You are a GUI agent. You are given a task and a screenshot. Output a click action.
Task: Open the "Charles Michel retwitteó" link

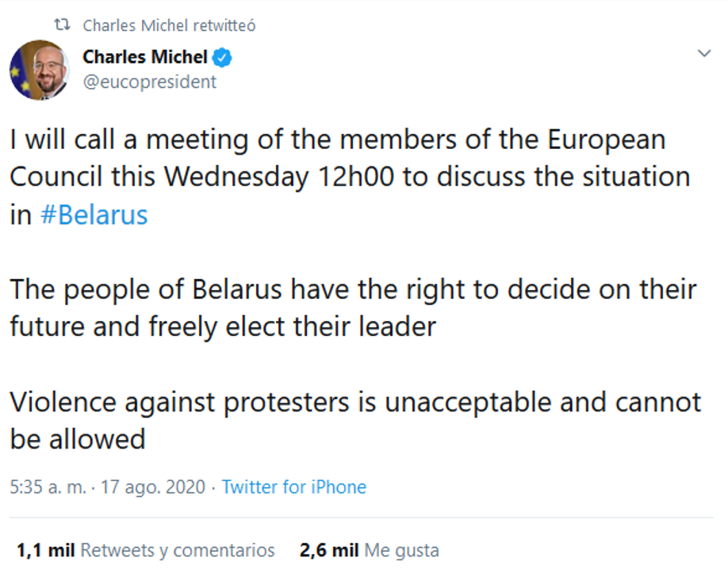coord(169,26)
